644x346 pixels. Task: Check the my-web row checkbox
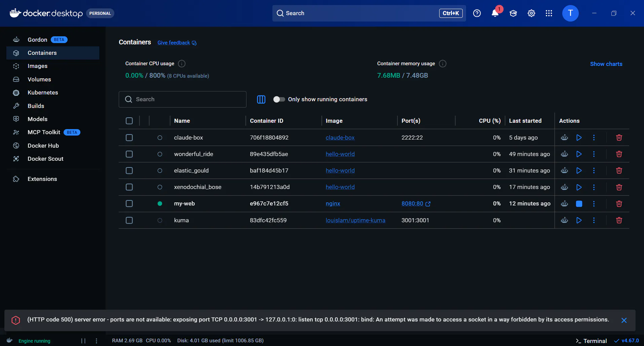(x=129, y=203)
